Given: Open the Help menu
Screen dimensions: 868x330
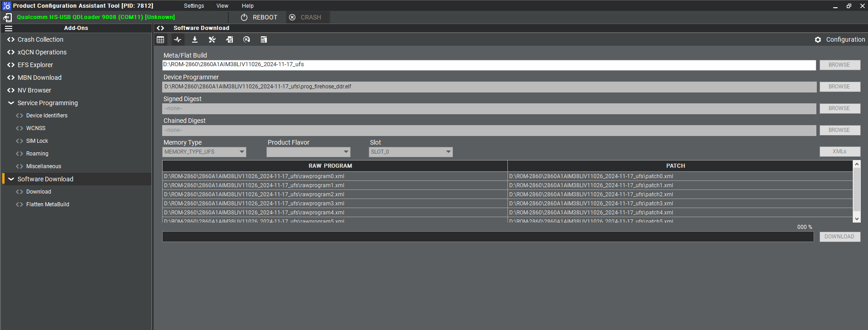Looking at the screenshot, I should [247, 6].
